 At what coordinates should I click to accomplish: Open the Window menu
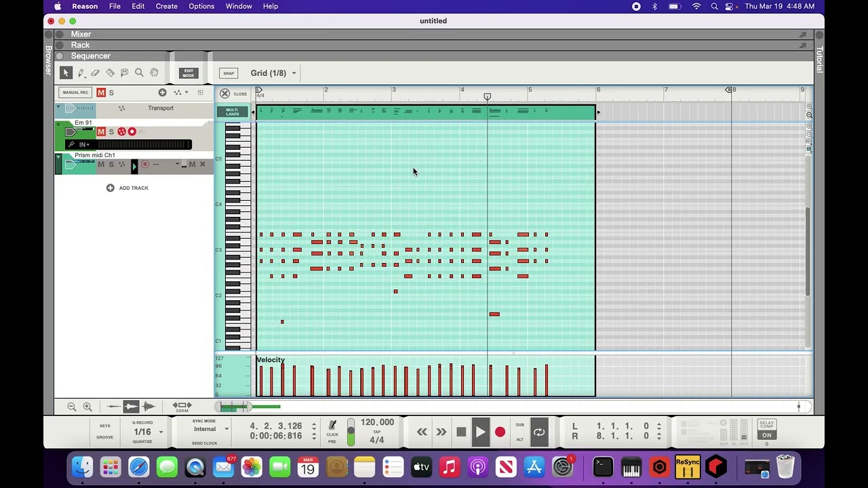pos(239,6)
